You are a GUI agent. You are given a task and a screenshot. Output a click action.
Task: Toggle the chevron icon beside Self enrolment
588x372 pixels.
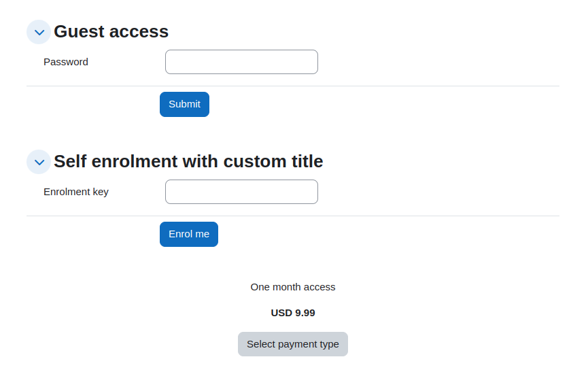pos(39,162)
